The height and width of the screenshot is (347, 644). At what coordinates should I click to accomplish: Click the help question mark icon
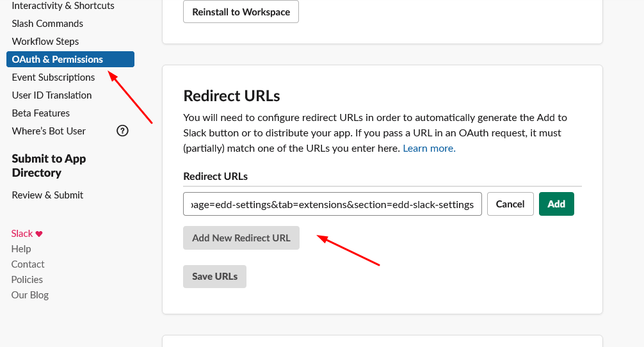pos(122,131)
